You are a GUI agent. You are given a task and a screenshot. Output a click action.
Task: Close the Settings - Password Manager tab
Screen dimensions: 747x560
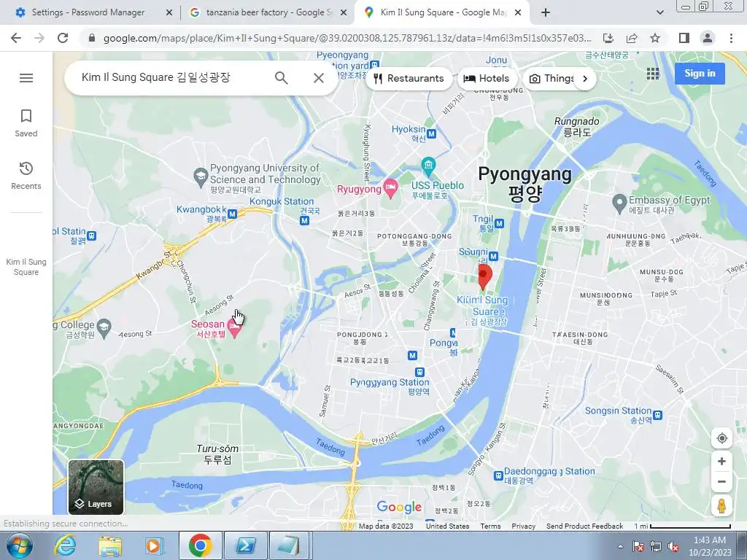169,13
